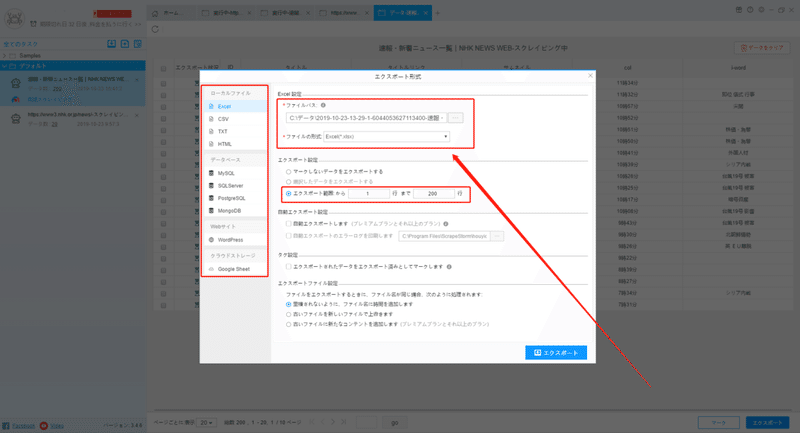Click the export range end field showing 200

pyautogui.click(x=433, y=194)
